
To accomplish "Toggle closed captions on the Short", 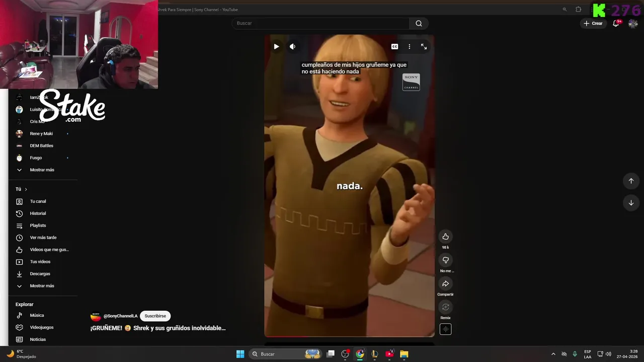I will [x=395, y=46].
